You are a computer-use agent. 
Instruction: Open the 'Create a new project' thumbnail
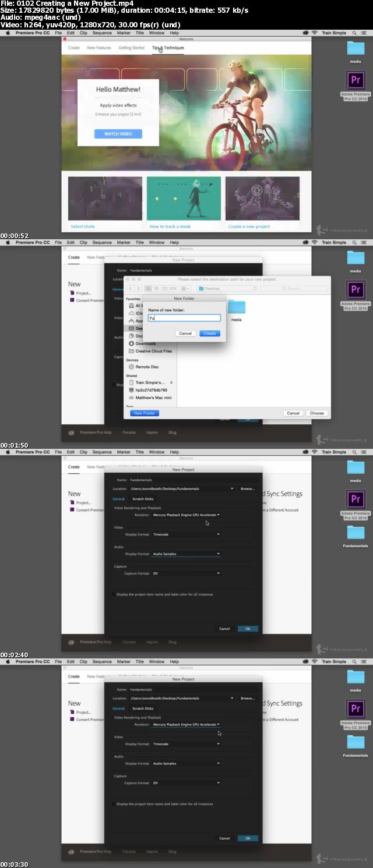point(262,199)
